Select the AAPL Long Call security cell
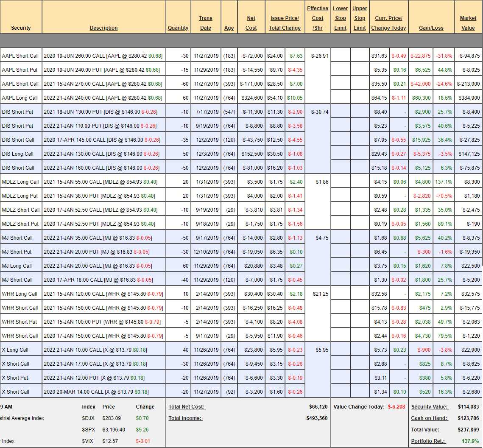This screenshot has width=483, height=448. coord(20,98)
